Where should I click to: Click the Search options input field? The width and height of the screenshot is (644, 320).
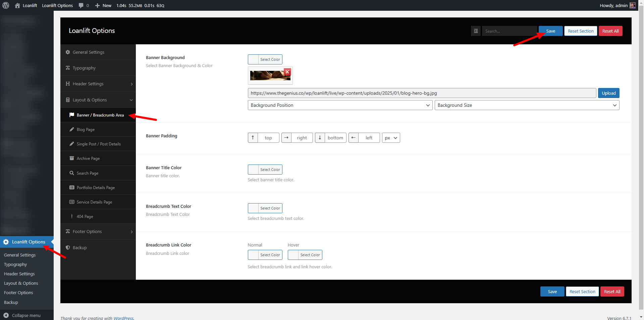[x=509, y=31]
